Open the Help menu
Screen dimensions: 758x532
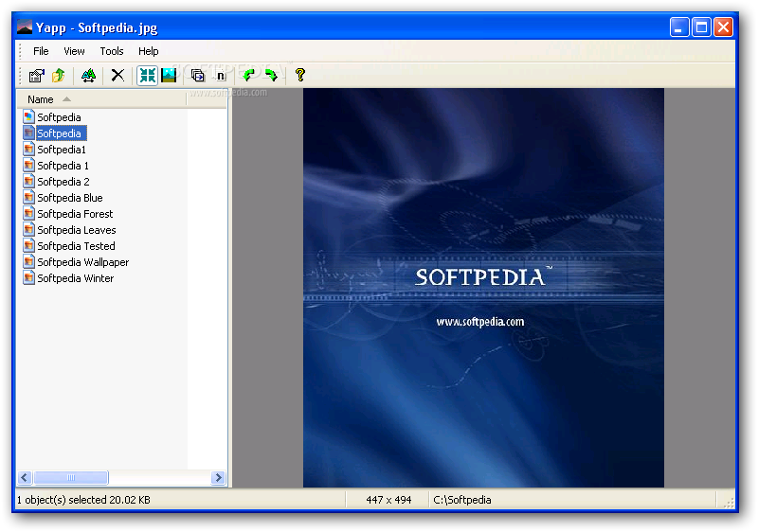[149, 51]
